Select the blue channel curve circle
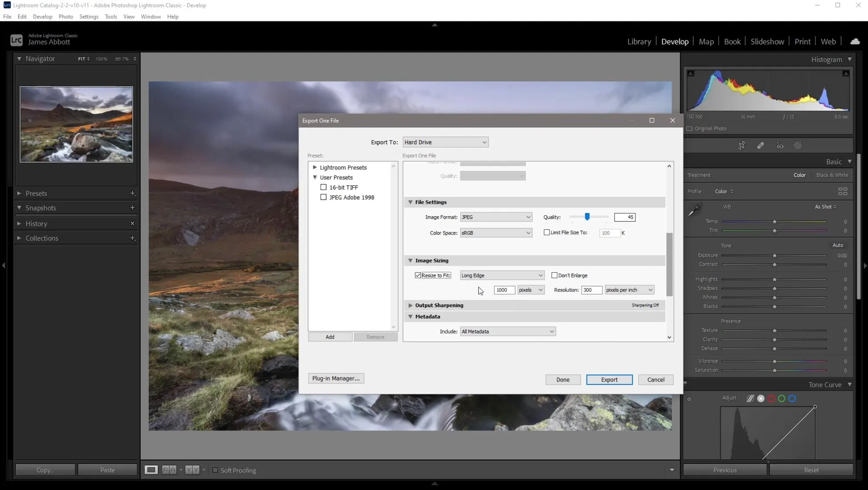868x490 pixels. pos(792,398)
